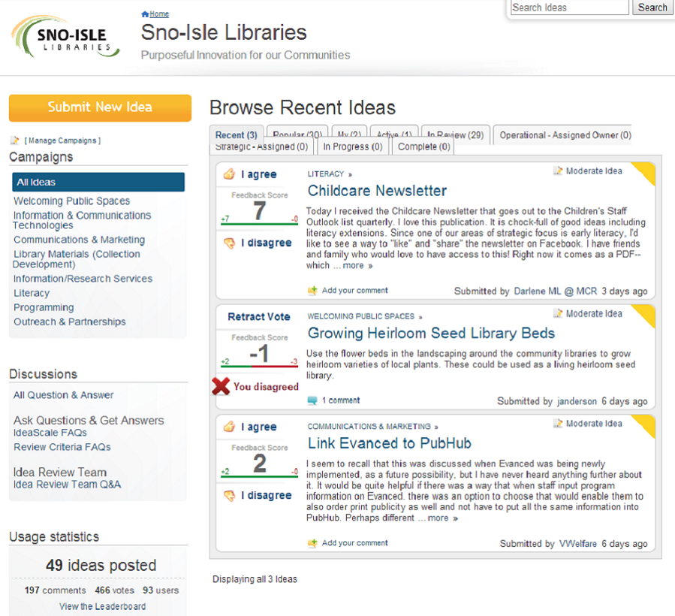
Task: Expand Childcare Newsletter text with more link
Action: 357,265
